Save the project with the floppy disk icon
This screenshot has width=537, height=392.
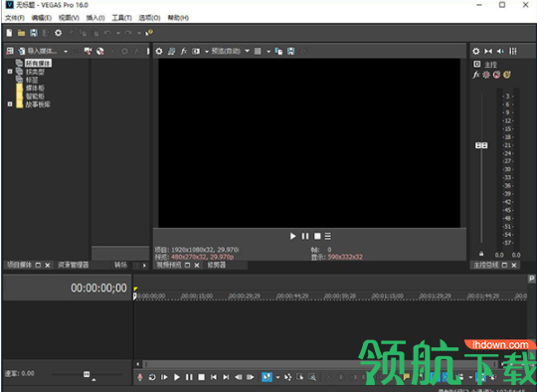pyautogui.click(x=34, y=33)
